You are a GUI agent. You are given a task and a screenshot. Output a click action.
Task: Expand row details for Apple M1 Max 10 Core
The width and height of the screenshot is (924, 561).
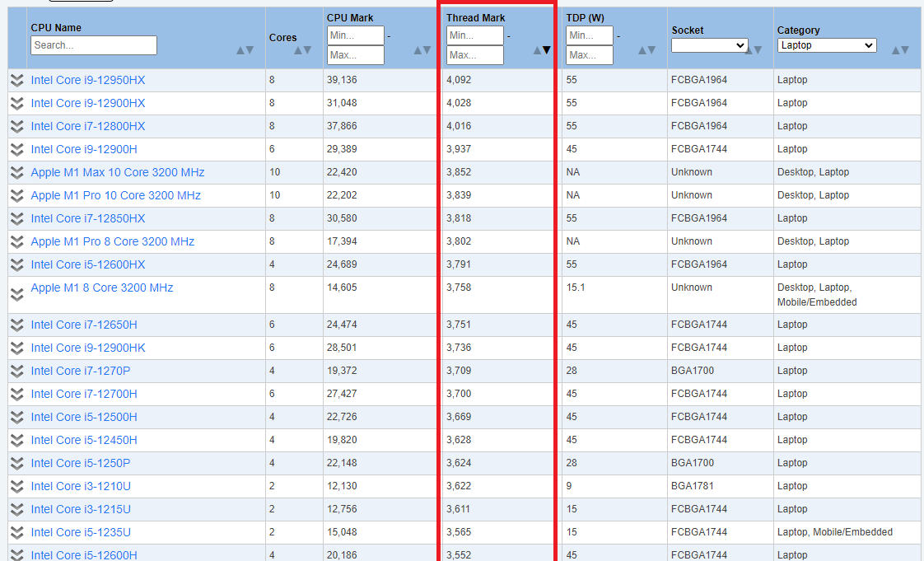(x=17, y=173)
